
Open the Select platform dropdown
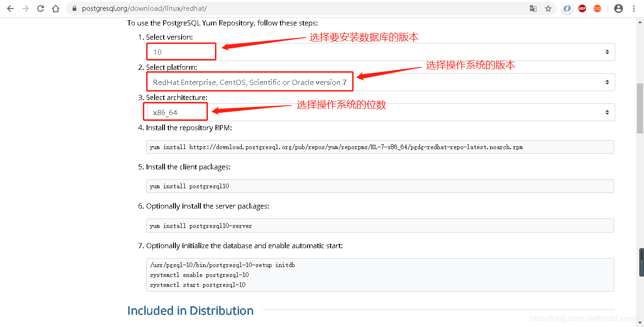click(380, 82)
